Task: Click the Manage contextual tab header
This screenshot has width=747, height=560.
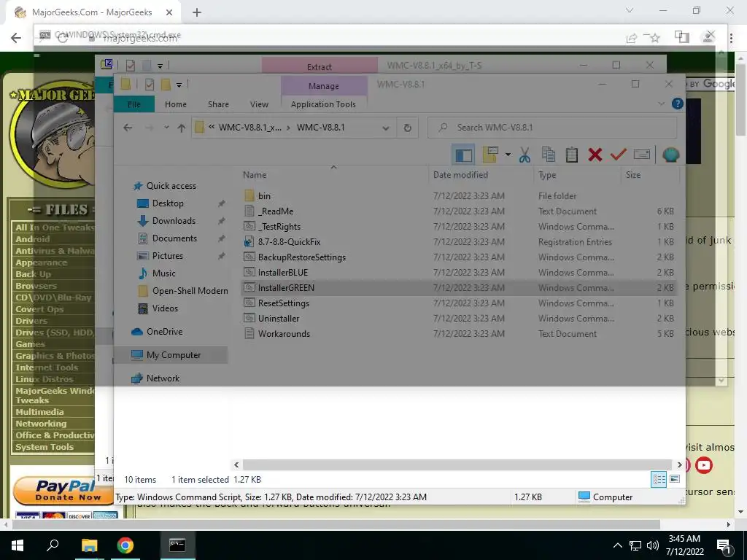Action: 323,86
